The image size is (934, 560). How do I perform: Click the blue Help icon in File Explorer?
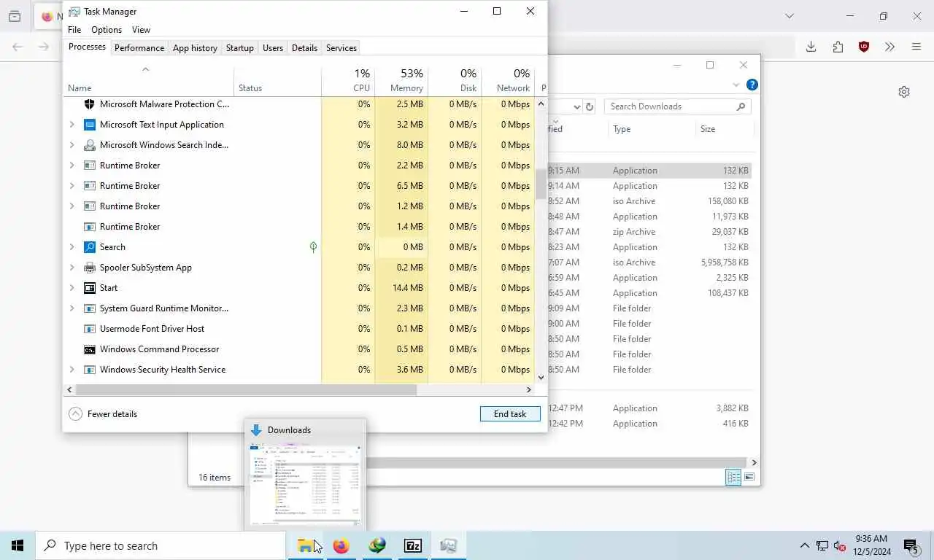click(752, 85)
